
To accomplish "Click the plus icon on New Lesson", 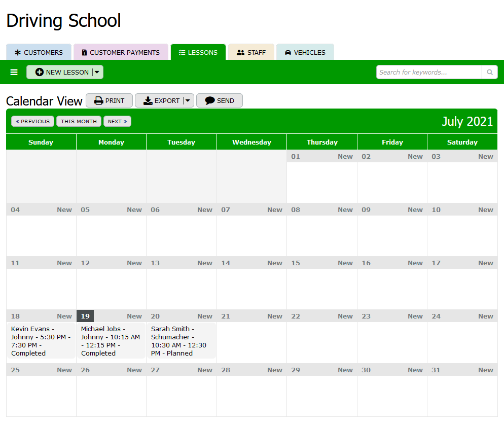I will [x=40, y=73].
